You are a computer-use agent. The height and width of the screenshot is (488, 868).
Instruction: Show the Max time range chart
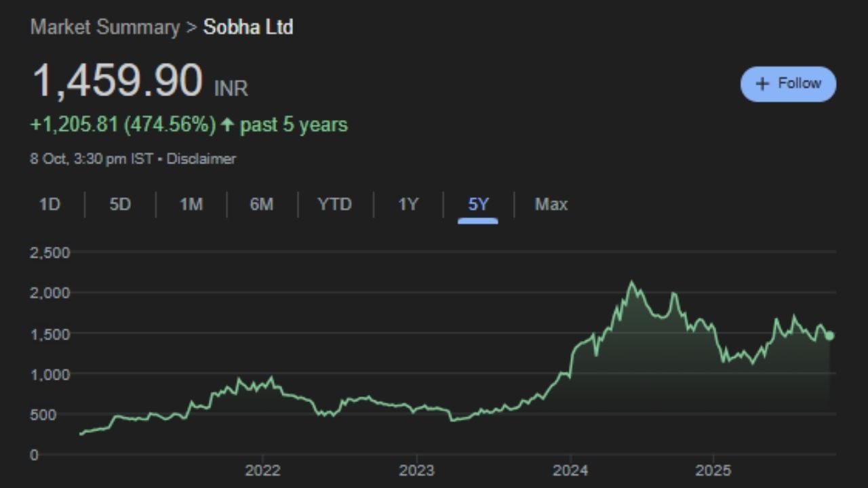tap(551, 204)
